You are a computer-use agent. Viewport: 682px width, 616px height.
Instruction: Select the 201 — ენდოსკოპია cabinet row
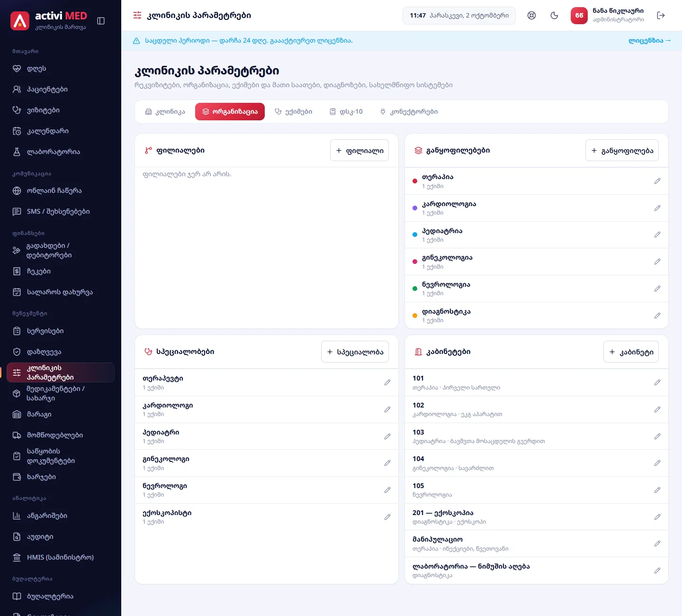(537, 517)
